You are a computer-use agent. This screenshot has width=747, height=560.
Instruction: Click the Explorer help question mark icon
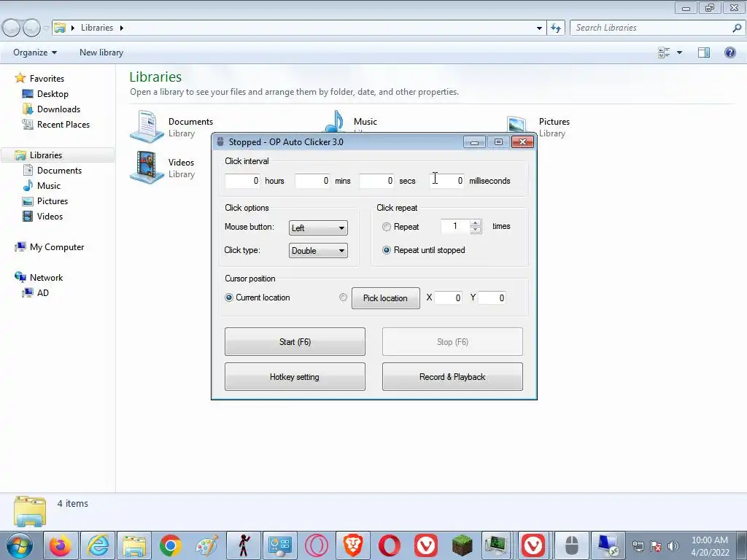click(x=729, y=52)
